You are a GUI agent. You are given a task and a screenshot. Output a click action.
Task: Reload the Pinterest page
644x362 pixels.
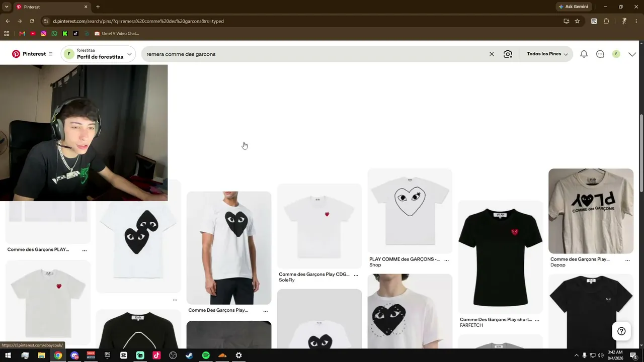click(32, 21)
